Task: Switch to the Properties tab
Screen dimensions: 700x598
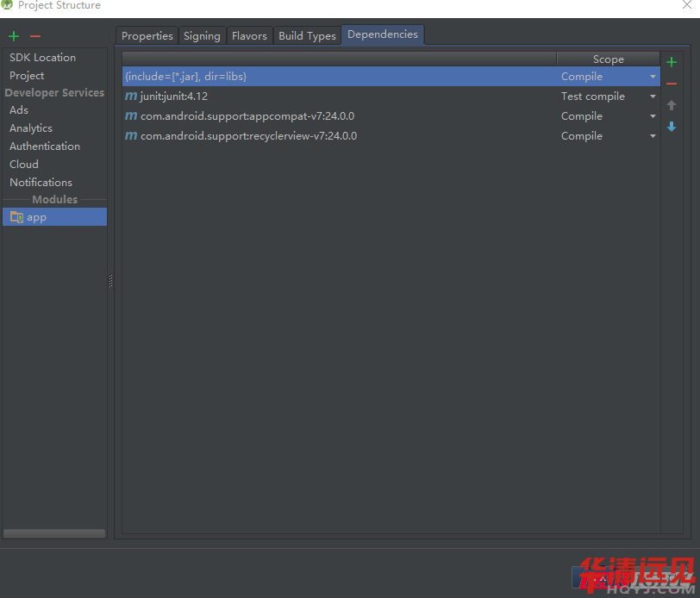Action: [x=147, y=35]
